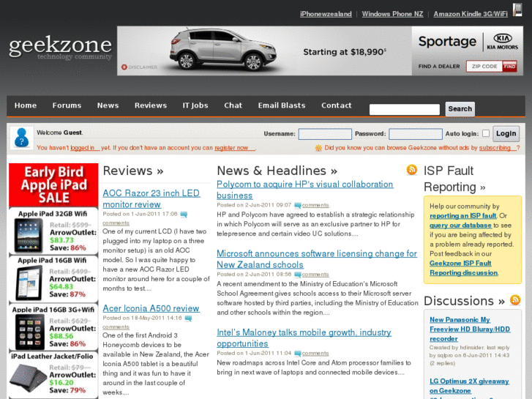This screenshot has width=532, height=399.
Task: Open Intel's Maloney talks mobile growth article
Action: tap(304, 338)
